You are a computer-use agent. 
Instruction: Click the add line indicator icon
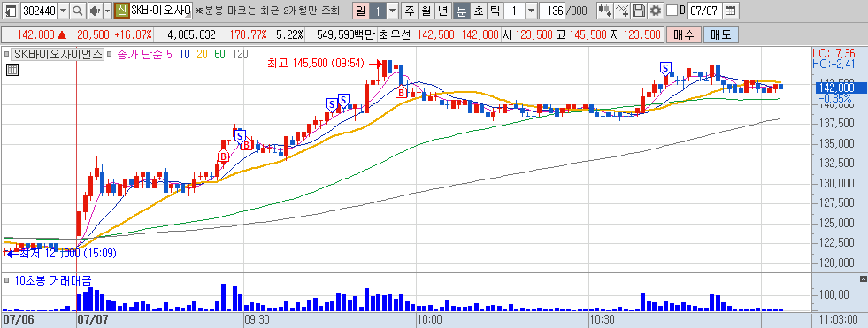coord(623,11)
